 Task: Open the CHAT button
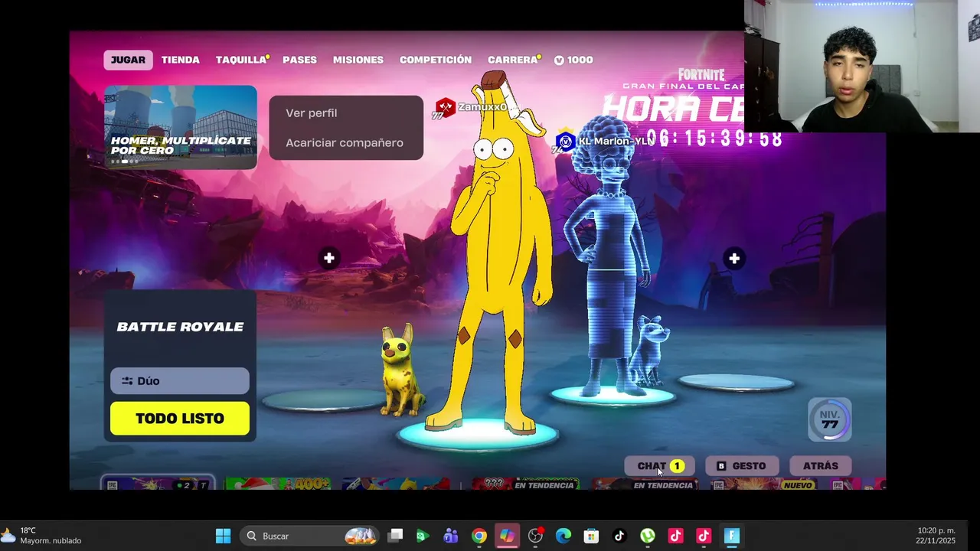click(660, 466)
